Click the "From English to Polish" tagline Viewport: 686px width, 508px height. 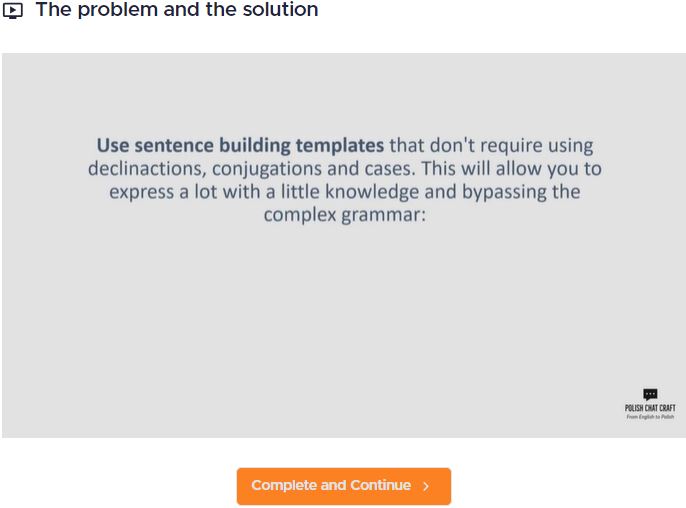click(x=650, y=417)
